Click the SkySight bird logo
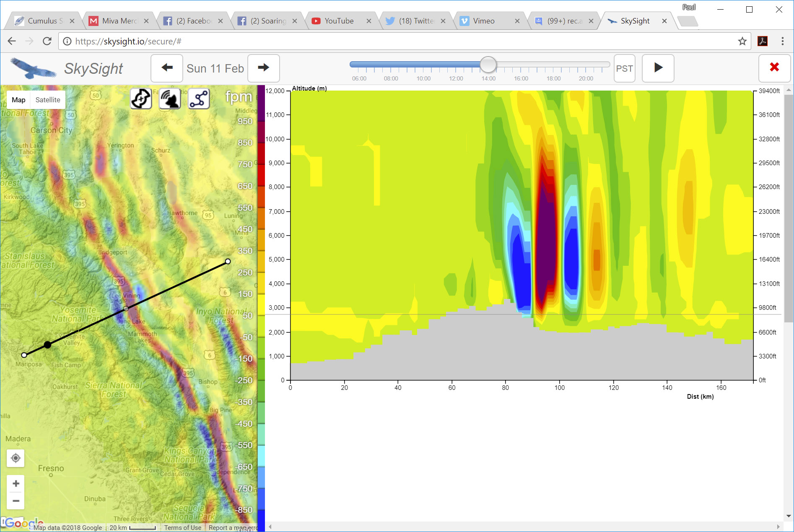Screen dimensions: 794x532 tap(33, 68)
